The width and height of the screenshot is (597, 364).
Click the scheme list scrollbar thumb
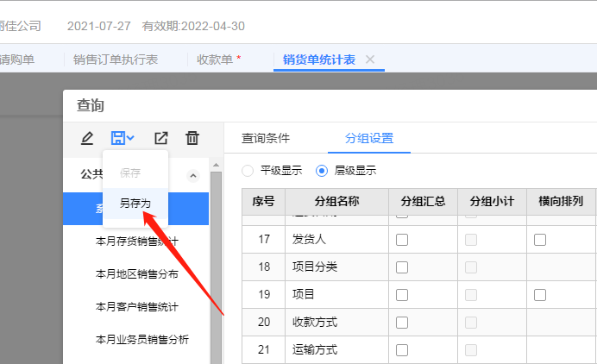(216, 267)
